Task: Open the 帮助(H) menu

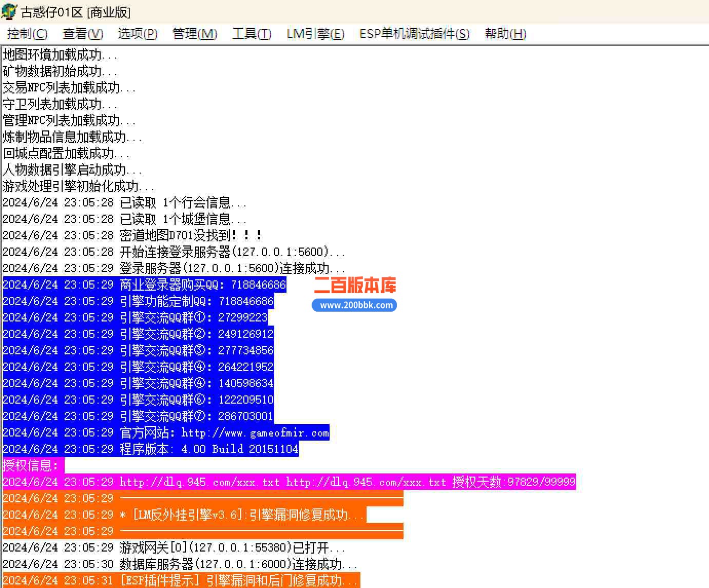Action: 505,34
